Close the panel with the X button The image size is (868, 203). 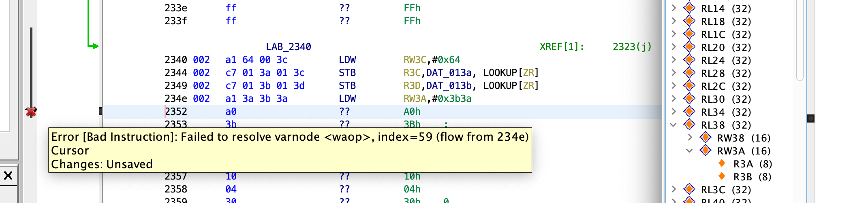pyautogui.click(x=8, y=176)
